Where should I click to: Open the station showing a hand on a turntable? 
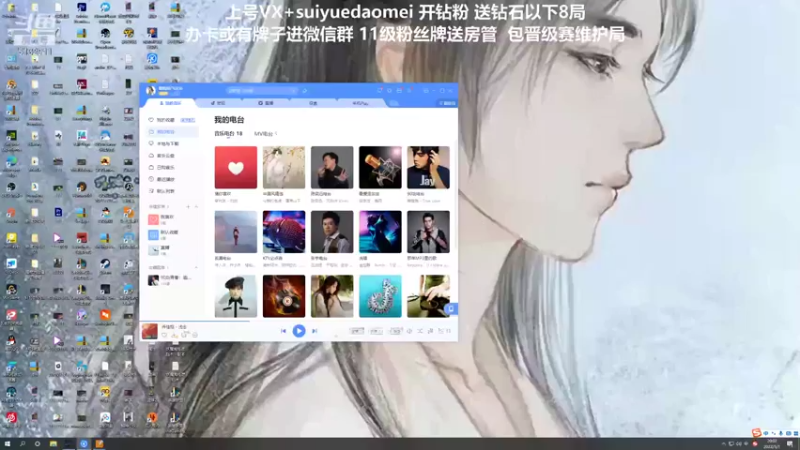pyautogui.click(x=428, y=296)
